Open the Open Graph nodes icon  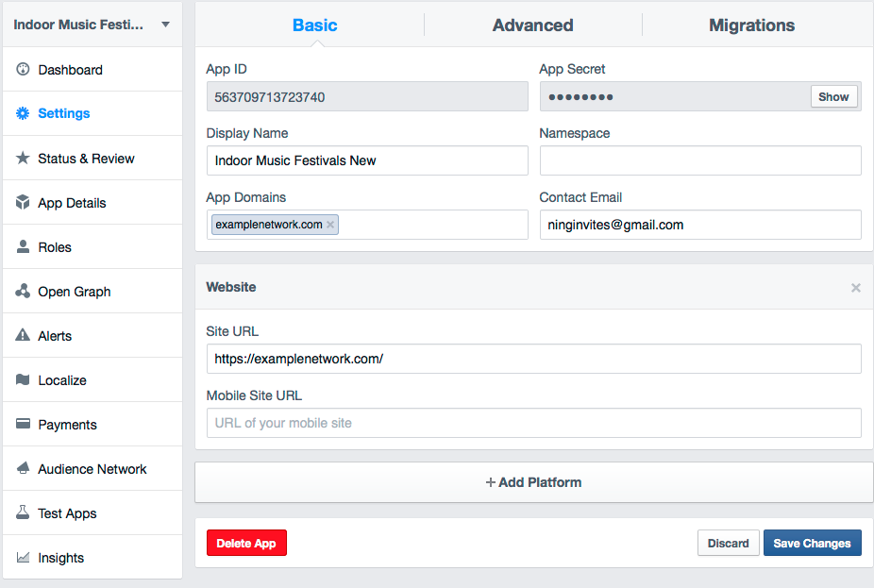[23, 291]
